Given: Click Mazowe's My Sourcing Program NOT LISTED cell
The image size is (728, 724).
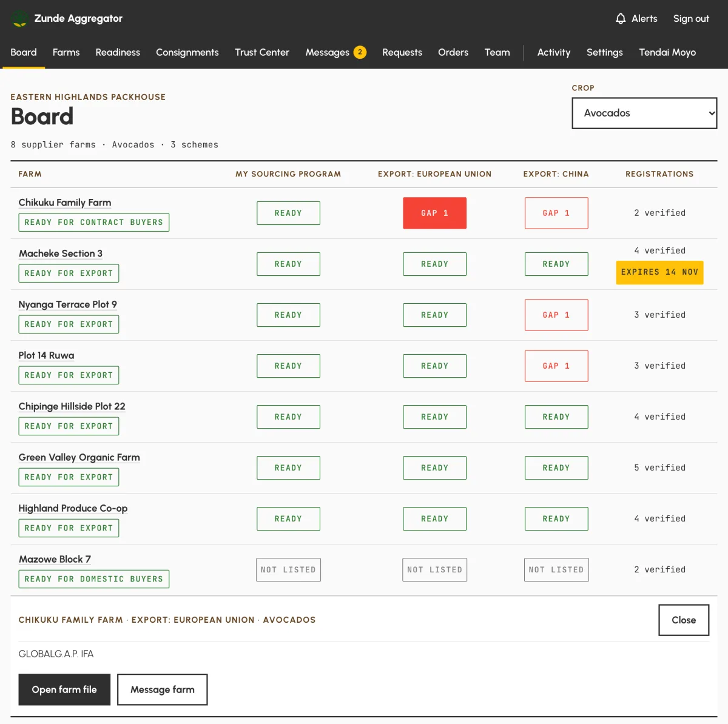Looking at the screenshot, I should point(288,569).
